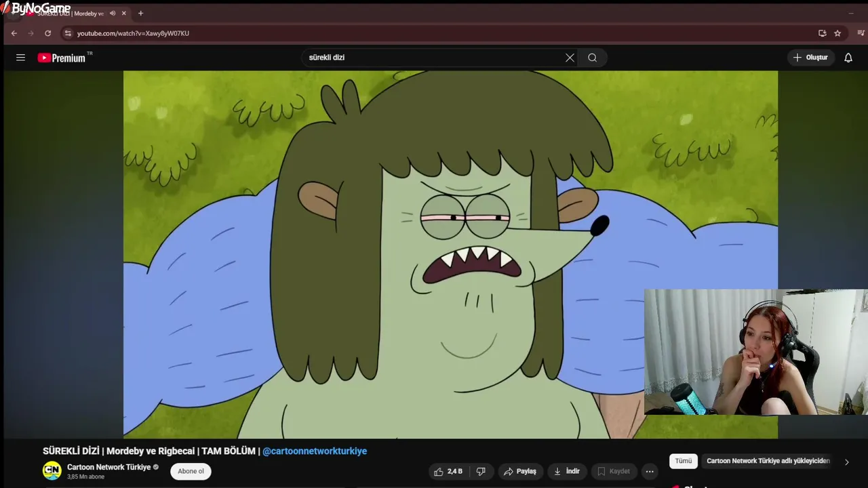868x488 pixels.
Task: Bookmark this page with the star icon
Action: [x=837, y=33]
